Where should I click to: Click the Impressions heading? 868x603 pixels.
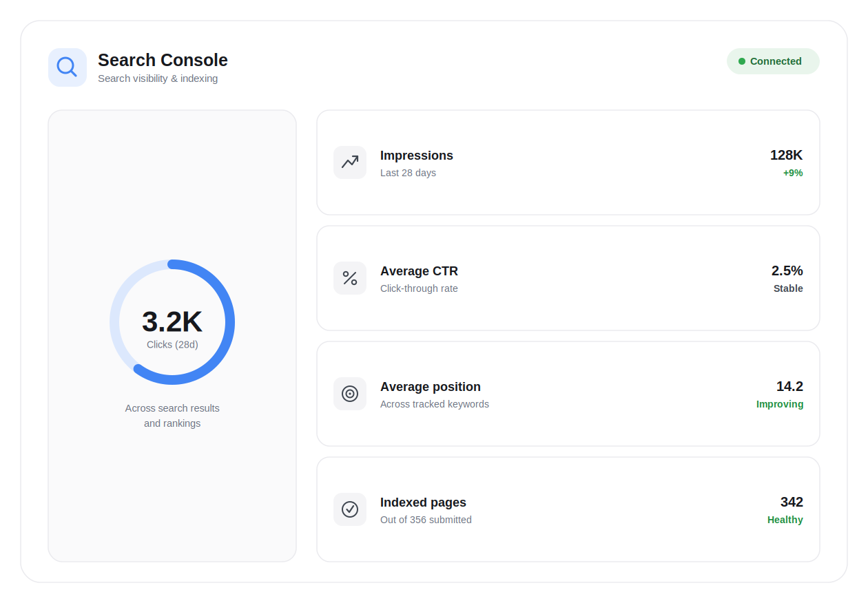417,156
